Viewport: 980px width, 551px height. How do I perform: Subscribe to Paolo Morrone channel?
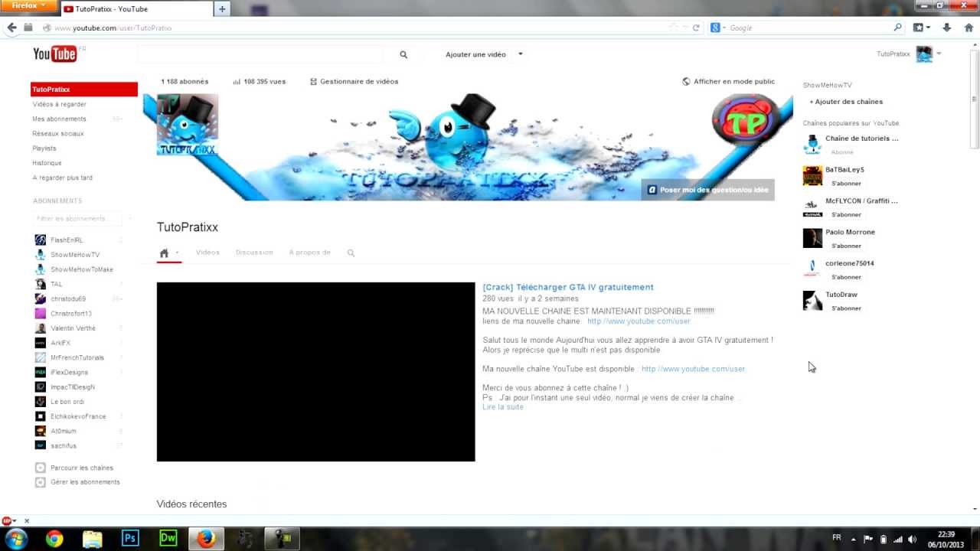pos(846,246)
